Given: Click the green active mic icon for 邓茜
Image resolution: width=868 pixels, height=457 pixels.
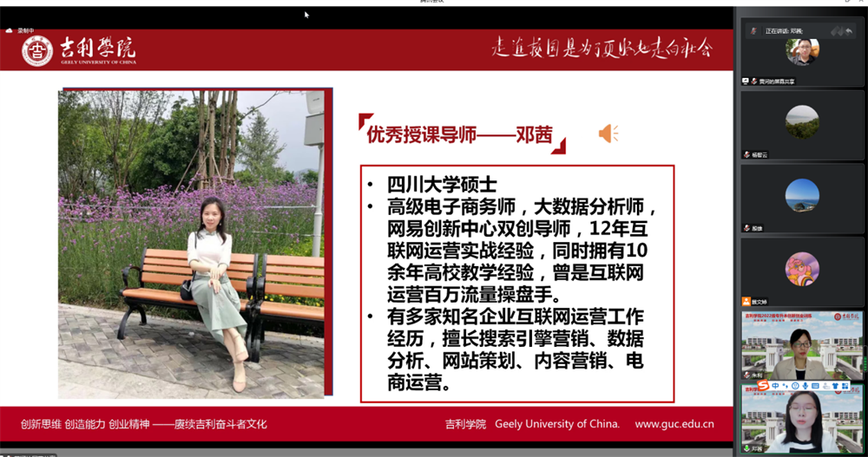Looking at the screenshot, I should coord(746,448).
